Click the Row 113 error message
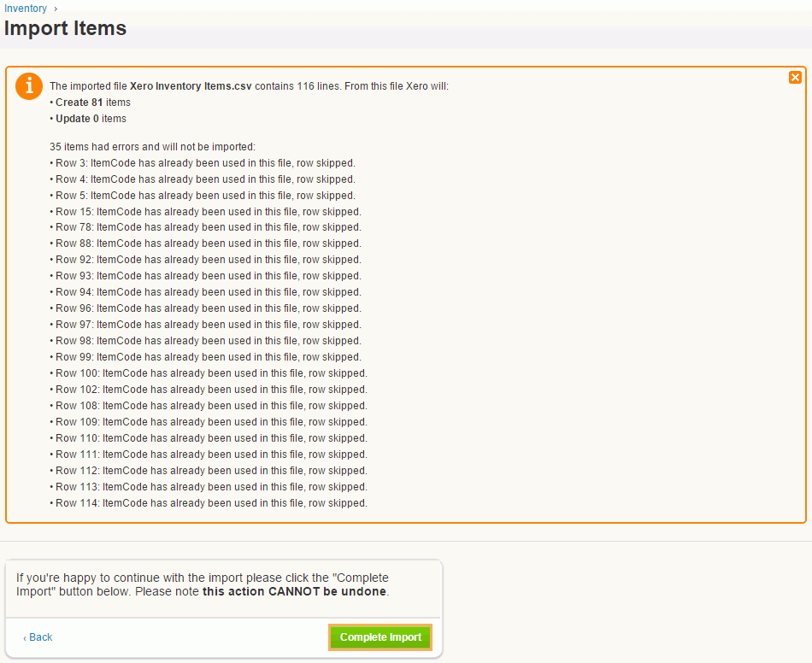 point(209,487)
